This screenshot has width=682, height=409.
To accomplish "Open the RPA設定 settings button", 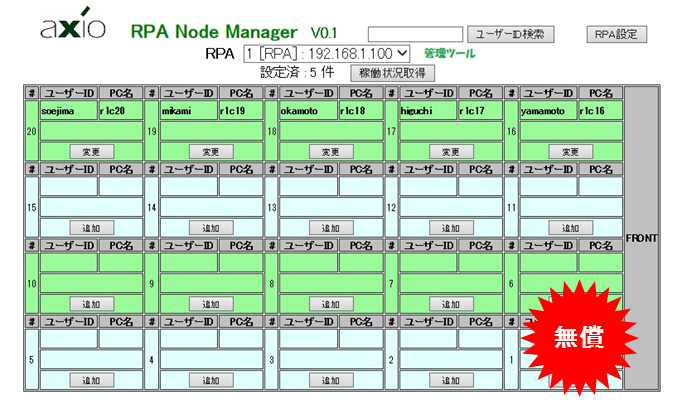I will (x=616, y=34).
